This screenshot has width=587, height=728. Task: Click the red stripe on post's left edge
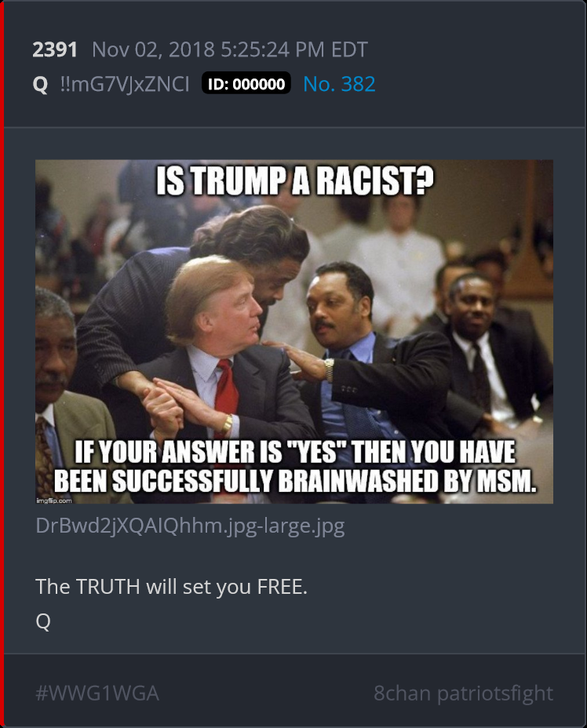[x=2, y=364]
